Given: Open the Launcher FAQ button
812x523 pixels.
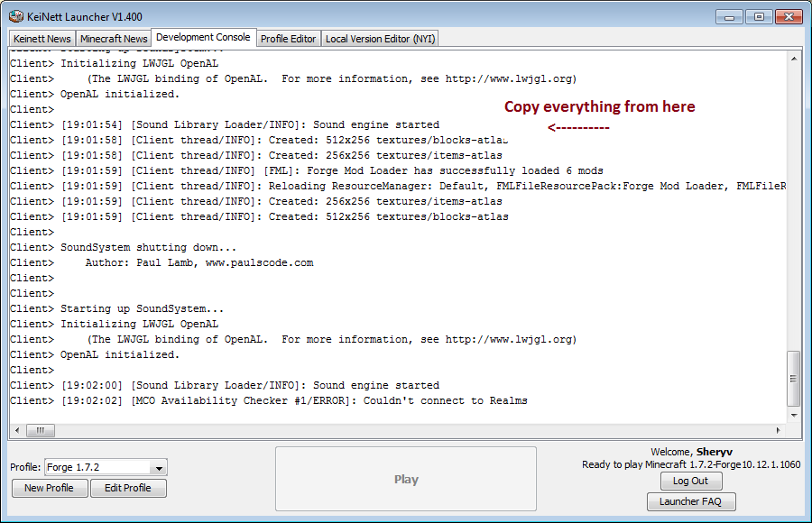Looking at the screenshot, I should [x=691, y=501].
